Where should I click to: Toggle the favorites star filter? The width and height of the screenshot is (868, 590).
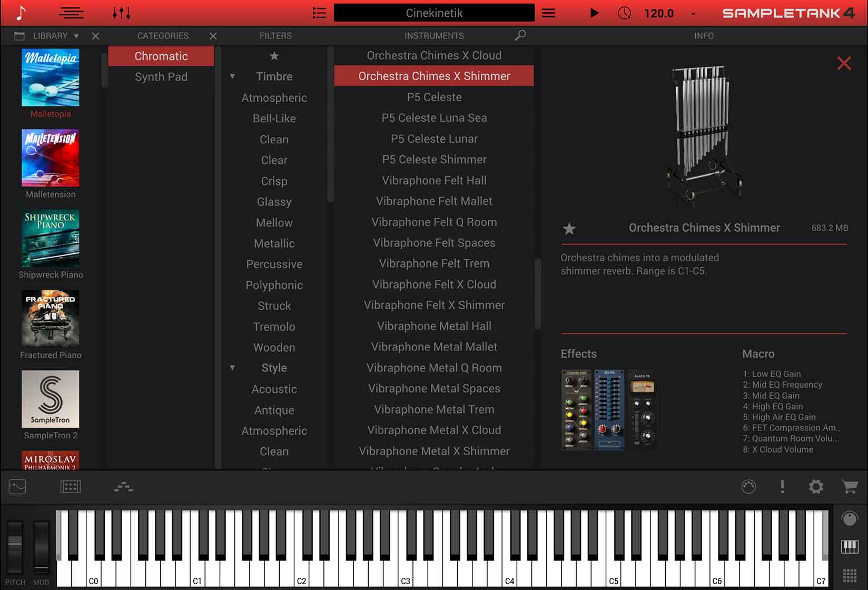pos(274,56)
